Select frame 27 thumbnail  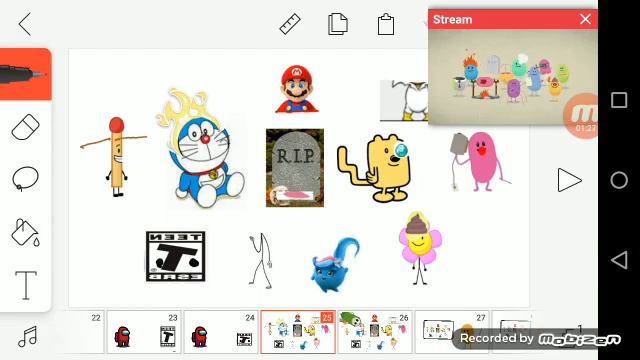(x=451, y=331)
